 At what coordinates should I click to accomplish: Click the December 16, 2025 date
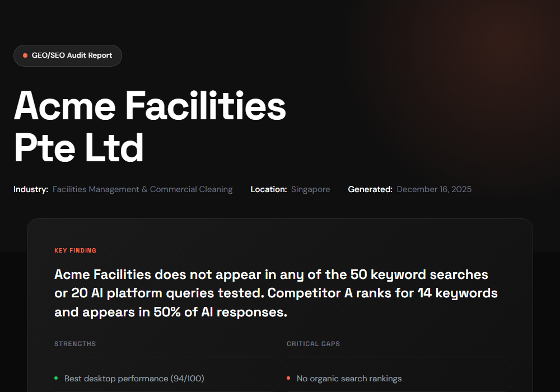[x=434, y=189]
